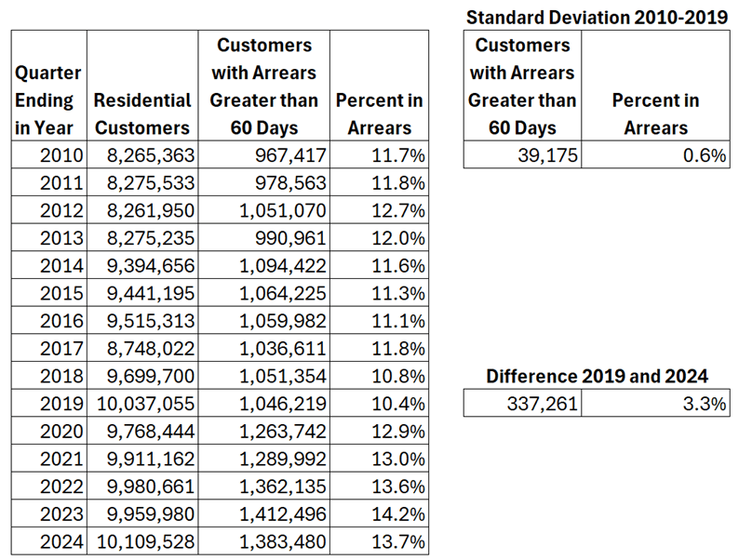Select the 14.2% cell in the 2023 row
The image size is (739, 560).
tap(380, 514)
